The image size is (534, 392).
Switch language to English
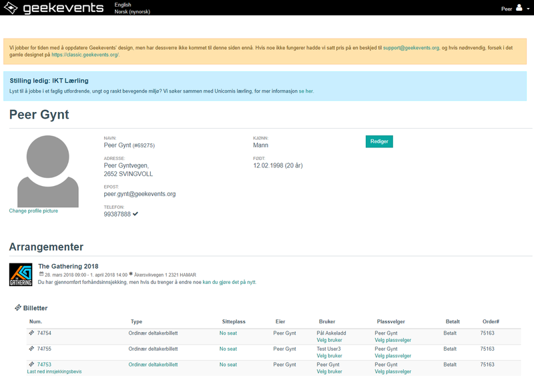(x=123, y=5)
